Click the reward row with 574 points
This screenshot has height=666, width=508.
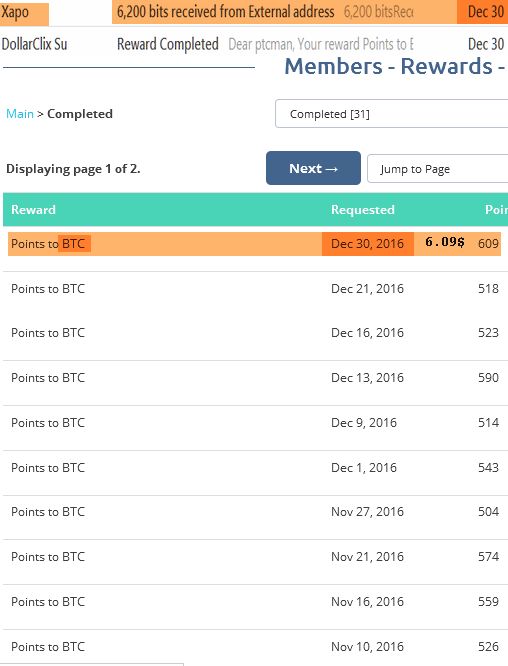[255, 557]
